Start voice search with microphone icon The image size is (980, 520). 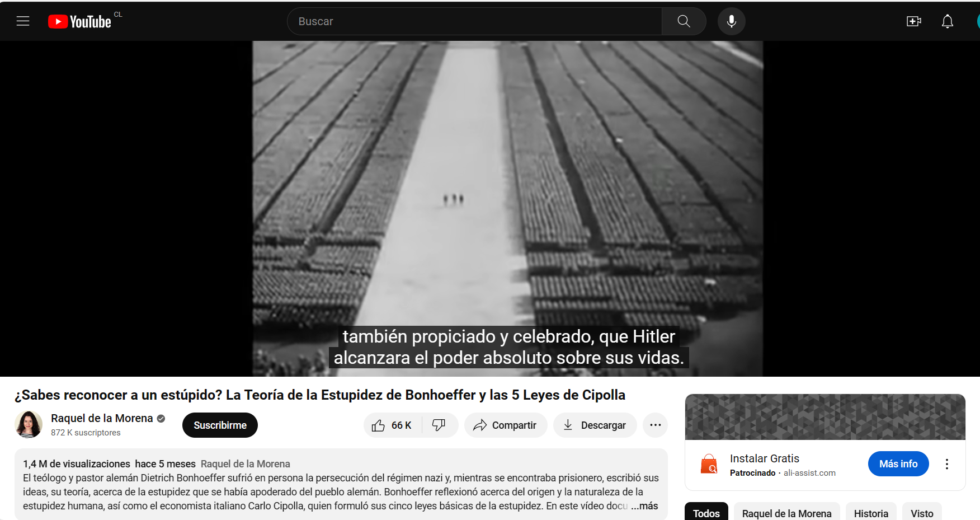tap(731, 21)
